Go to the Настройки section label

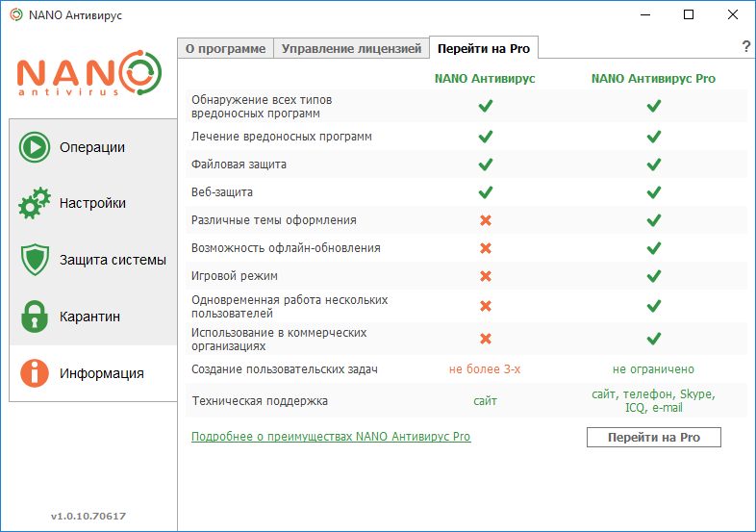pos(92,203)
